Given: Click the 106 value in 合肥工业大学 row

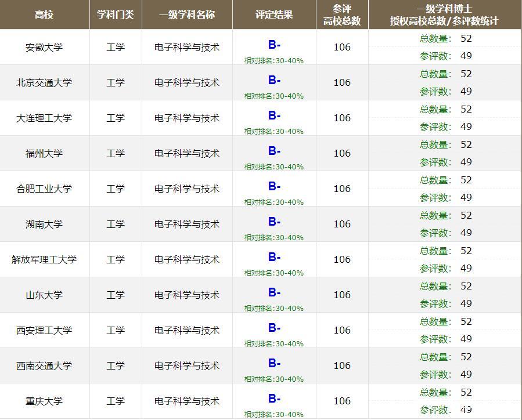Looking at the screenshot, I should pyautogui.click(x=342, y=189).
